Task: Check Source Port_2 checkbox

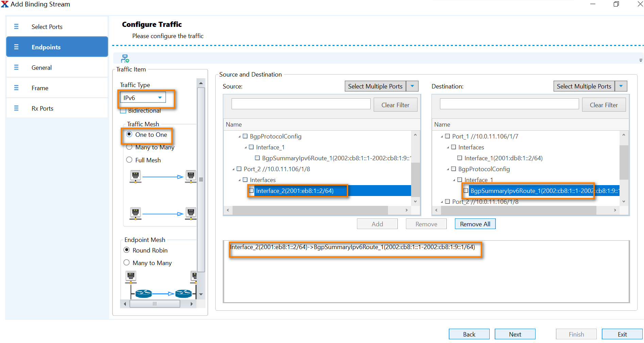Action: point(239,169)
